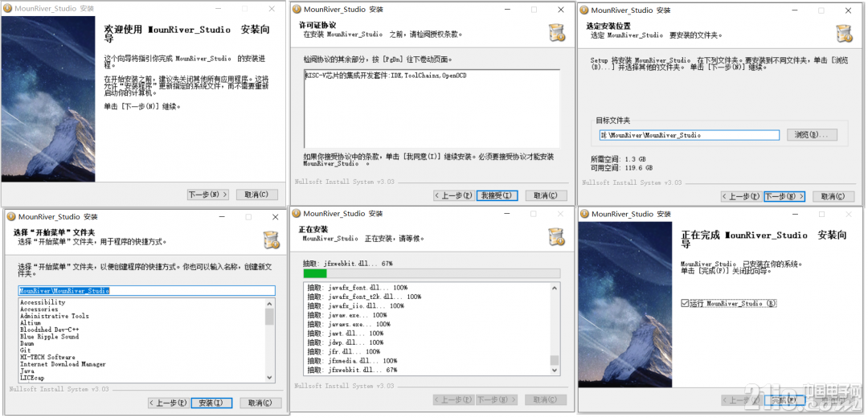Click down arrow of the Start Menu list scrollbar

(x=269, y=378)
